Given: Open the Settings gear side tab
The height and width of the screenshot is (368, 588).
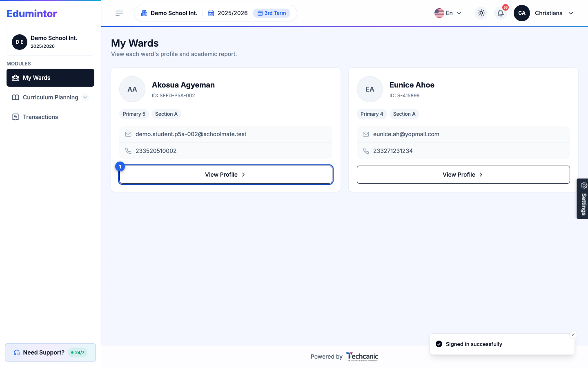Looking at the screenshot, I should pos(583,199).
